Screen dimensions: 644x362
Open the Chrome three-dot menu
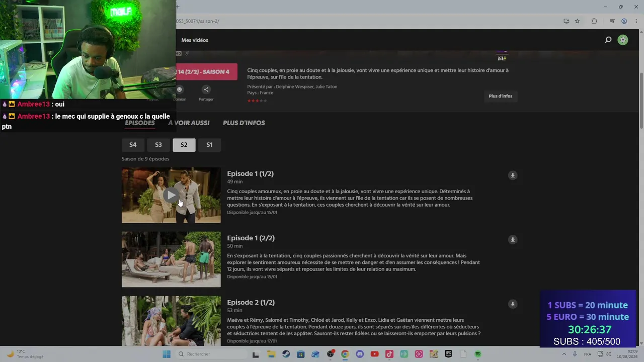tap(636, 21)
